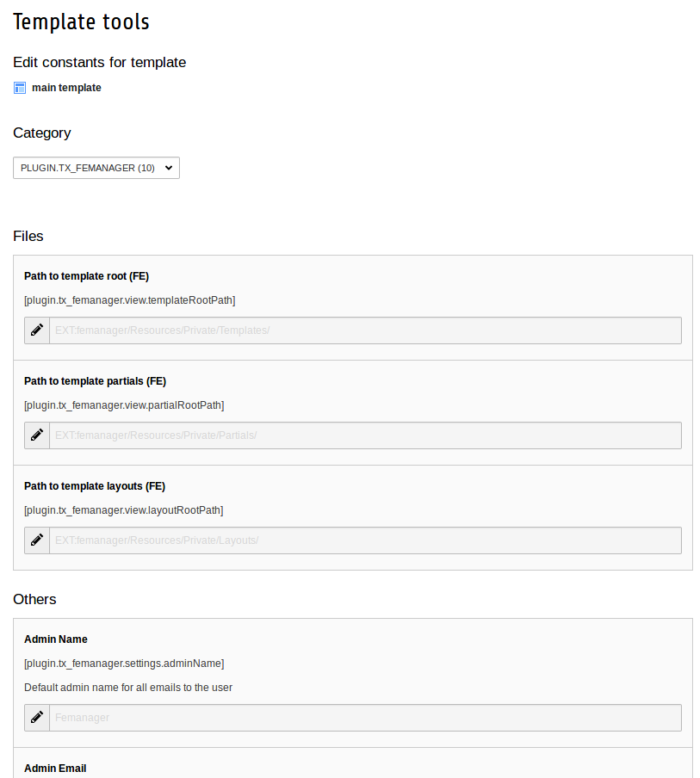Image resolution: width=700 pixels, height=778 pixels.
Task: Click the settings.adminName constant key text
Action: point(124,664)
